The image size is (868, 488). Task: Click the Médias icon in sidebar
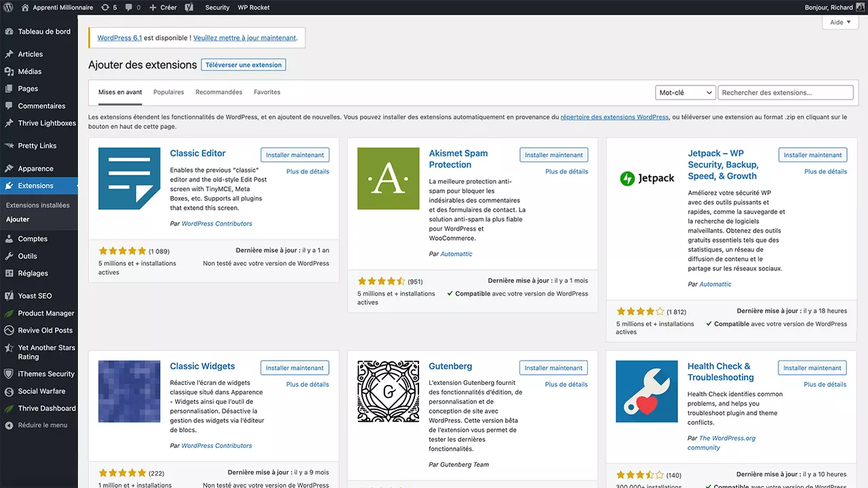pyautogui.click(x=9, y=71)
